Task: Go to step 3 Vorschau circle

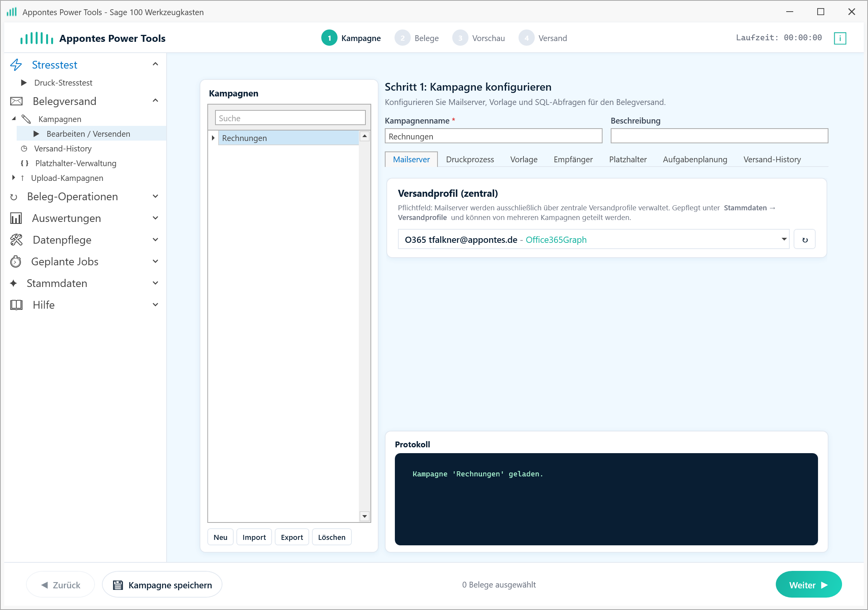Action: pos(460,38)
